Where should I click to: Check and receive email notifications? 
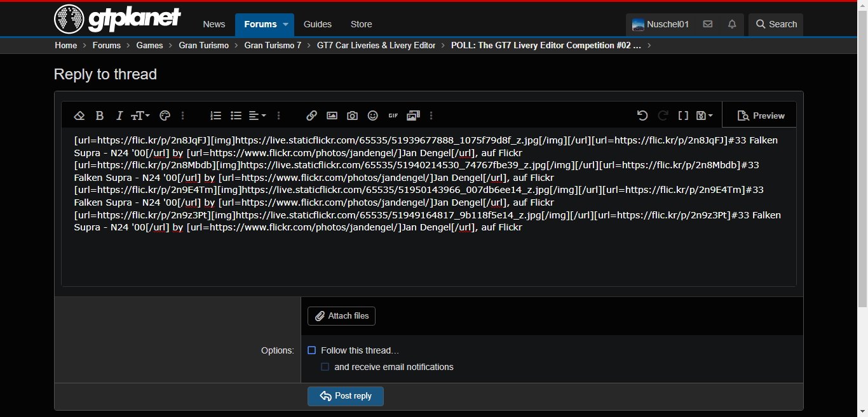(x=325, y=367)
